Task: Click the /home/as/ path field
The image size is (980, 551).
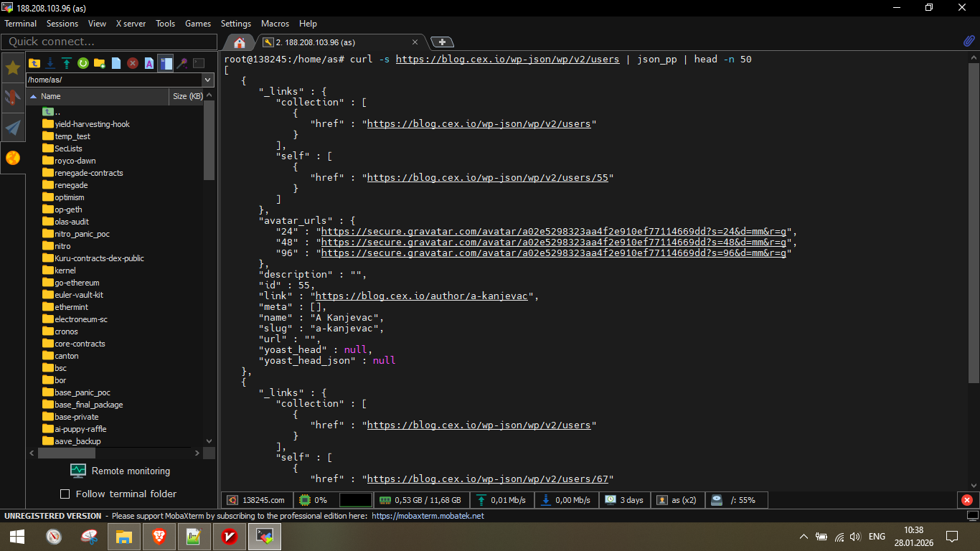Action: click(x=114, y=80)
